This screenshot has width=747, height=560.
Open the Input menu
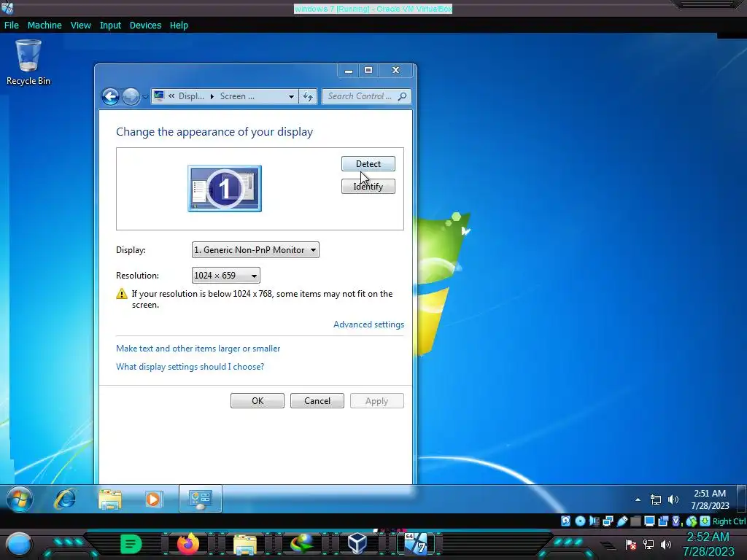click(110, 26)
